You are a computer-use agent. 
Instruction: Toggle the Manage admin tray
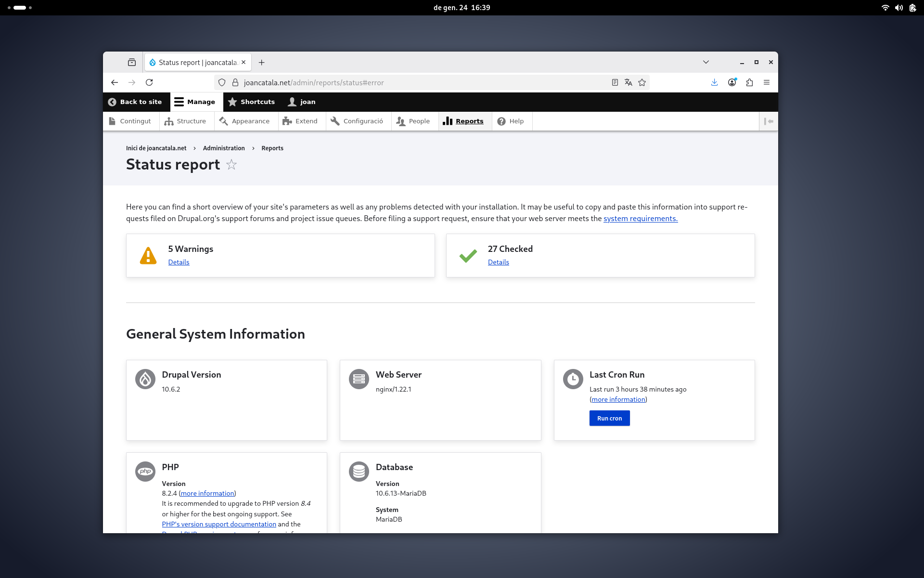pyautogui.click(x=195, y=102)
